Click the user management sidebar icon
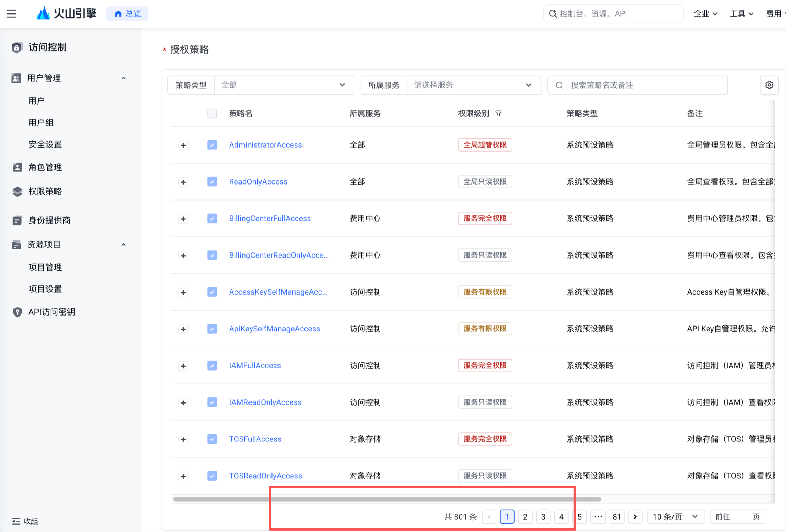The height and width of the screenshot is (532, 786). tap(16, 78)
